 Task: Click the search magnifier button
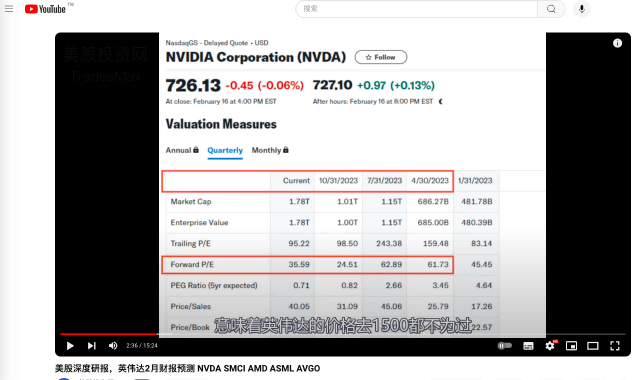point(551,9)
